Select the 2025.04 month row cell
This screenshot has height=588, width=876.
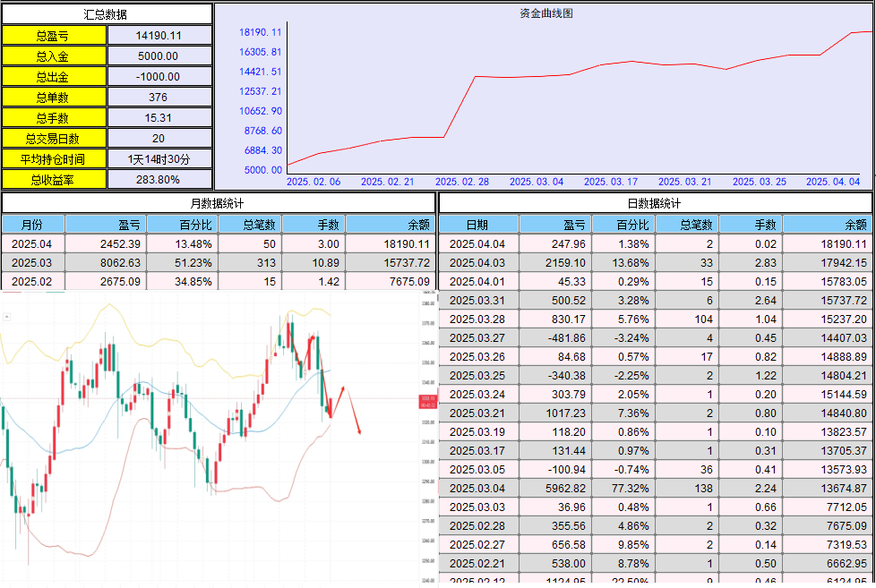point(33,244)
